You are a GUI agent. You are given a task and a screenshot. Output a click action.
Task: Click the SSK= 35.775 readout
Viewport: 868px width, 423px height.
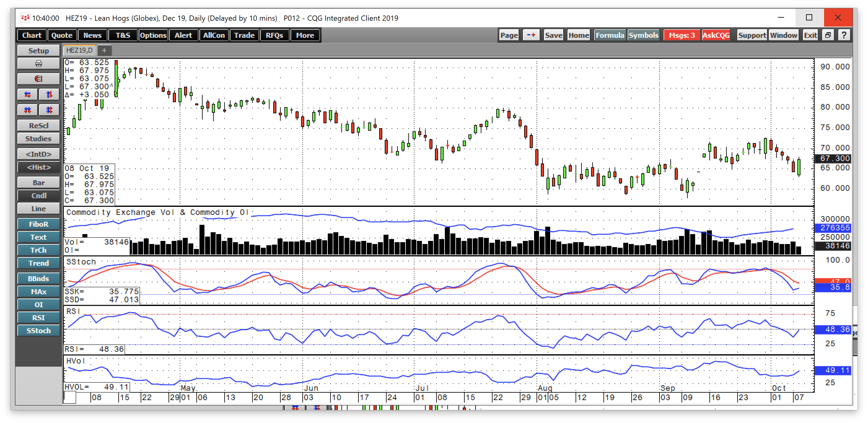click(102, 291)
